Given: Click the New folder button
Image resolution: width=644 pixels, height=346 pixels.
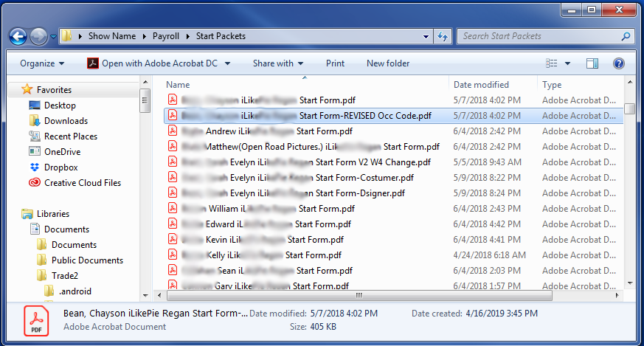Looking at the screenshot, I should 388,63.
